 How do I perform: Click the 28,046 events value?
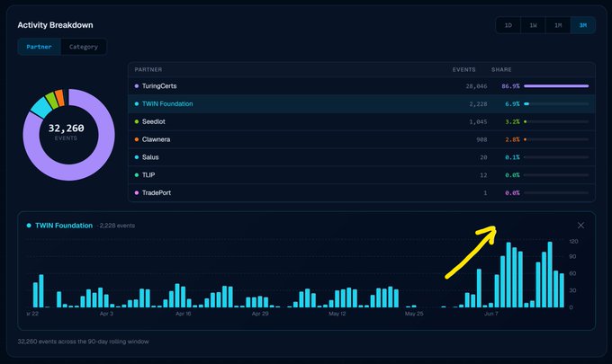tap(476, 86)
